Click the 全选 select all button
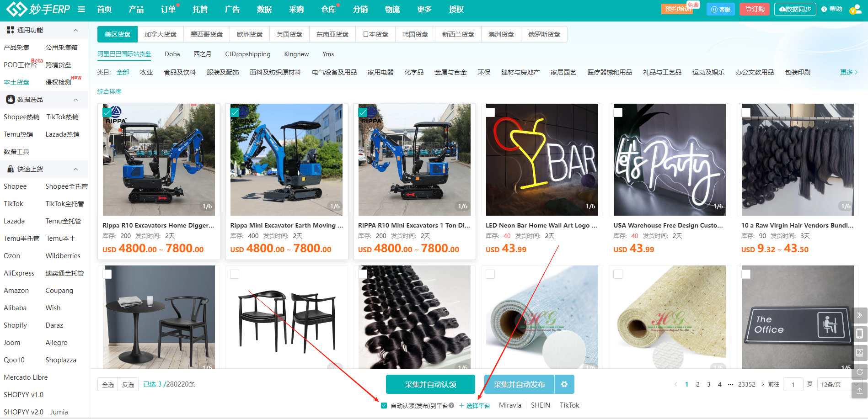The width and height of the screenshot is (868, 419). pos(108,384)
